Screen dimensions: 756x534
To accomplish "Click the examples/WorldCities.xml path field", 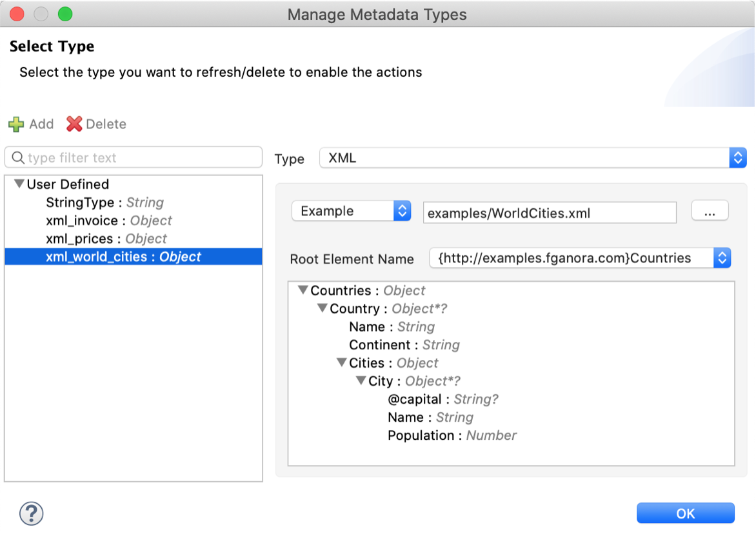I will [549, 212].
